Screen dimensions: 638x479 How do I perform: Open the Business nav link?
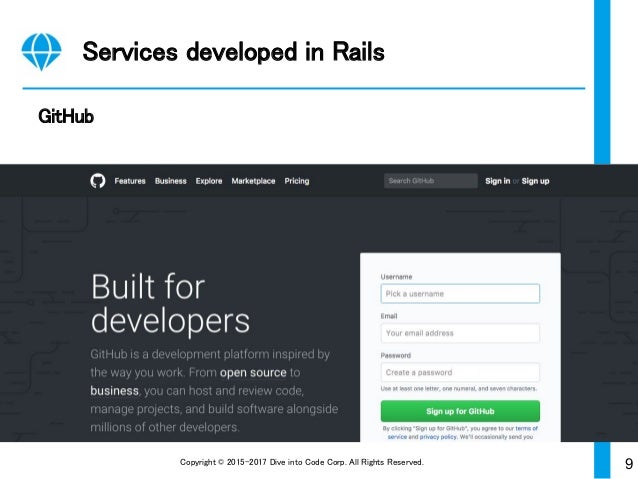(170, 181)
